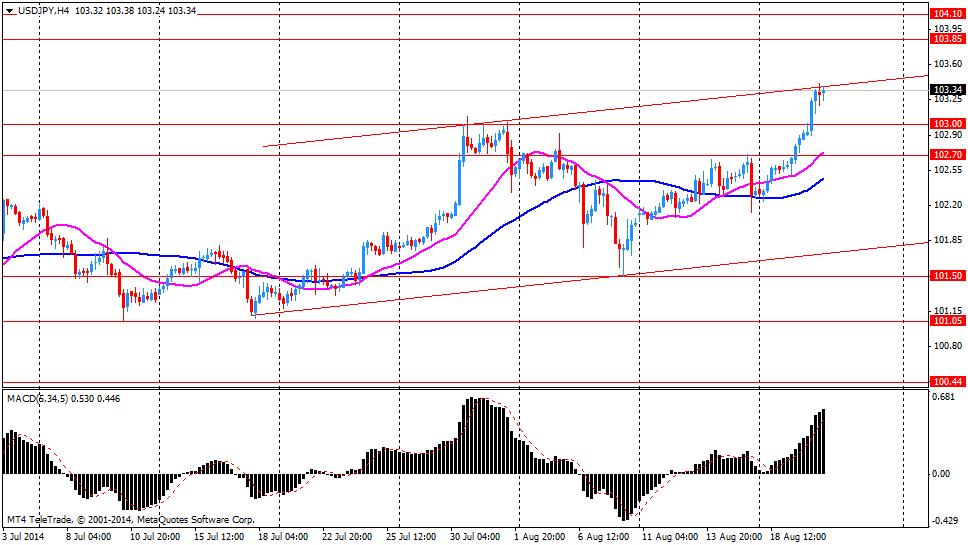968x545 pixels.
Task: Open the chart menu arrow beside USDJPY,H4
Action: tap(9, 10)
